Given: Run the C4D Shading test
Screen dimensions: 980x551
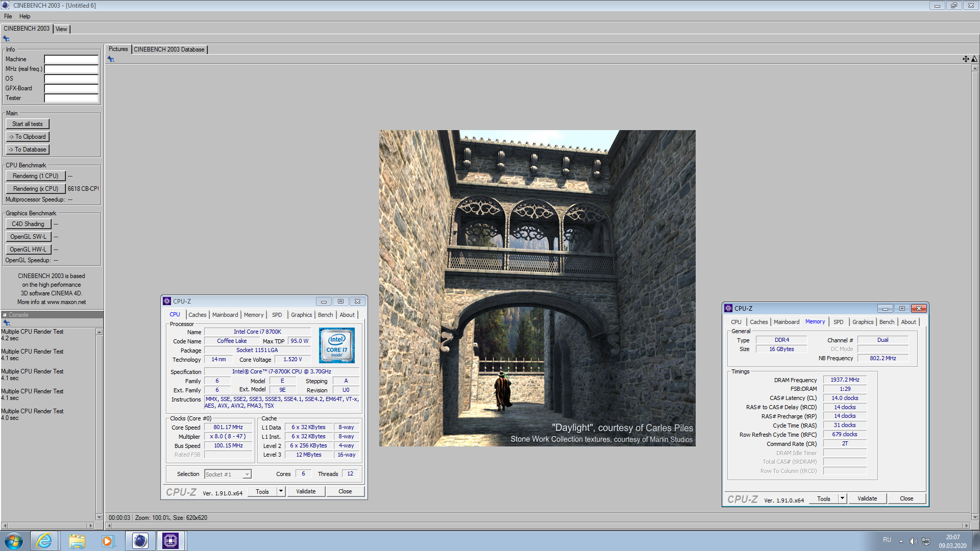Looking at the screenshot, I should (28, 224).
